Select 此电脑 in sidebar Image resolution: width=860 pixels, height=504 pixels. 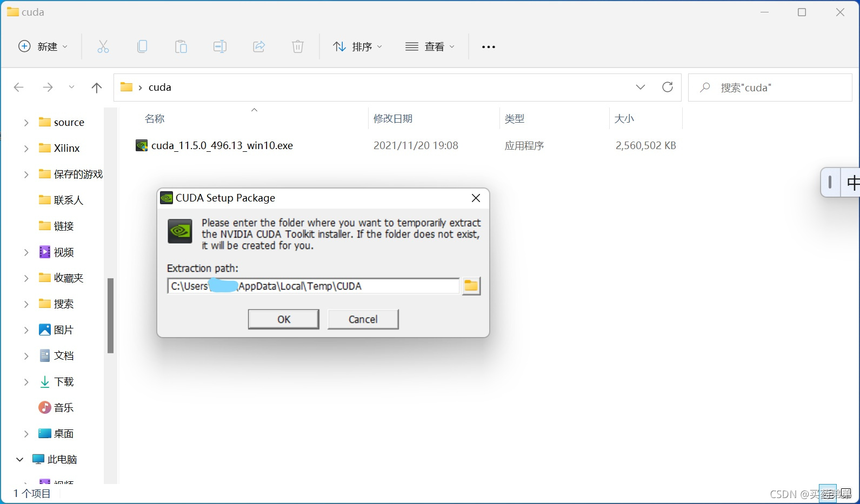click(x=55, y=460)
